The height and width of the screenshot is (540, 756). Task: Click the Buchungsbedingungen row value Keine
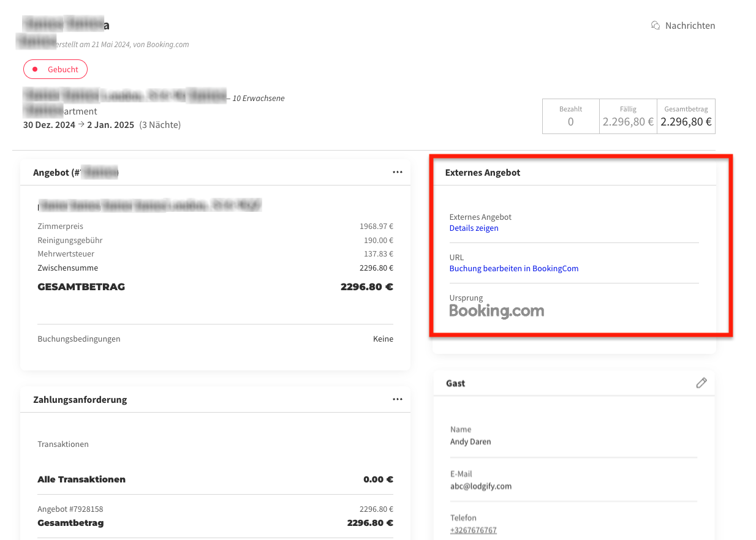pos(383,339)
